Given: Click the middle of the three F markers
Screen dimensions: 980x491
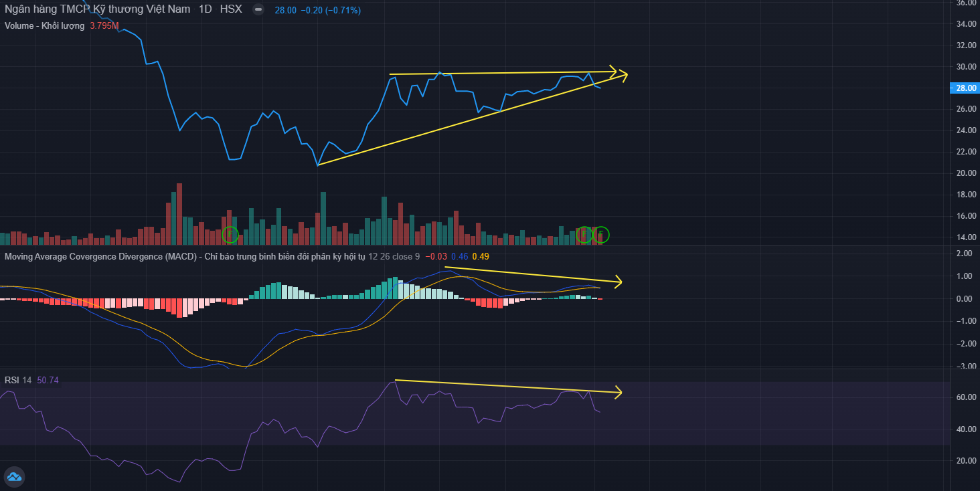Looking at the screenshot, I should pos(584,234).
